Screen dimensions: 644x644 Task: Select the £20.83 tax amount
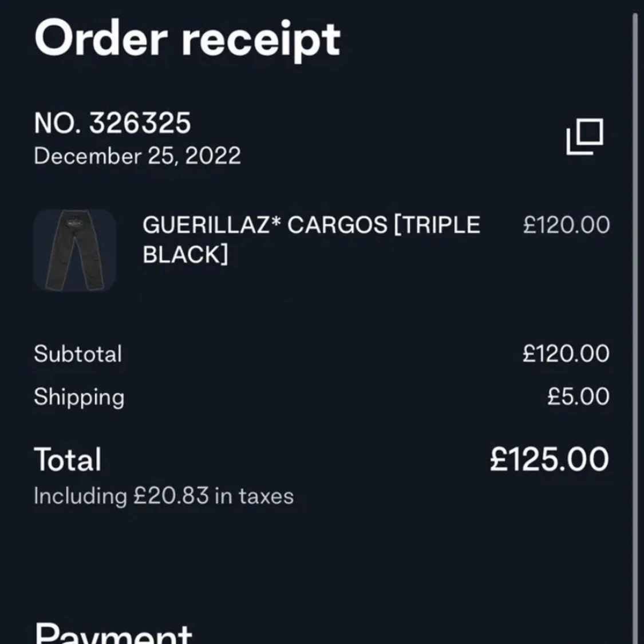[x=171, y=496]
